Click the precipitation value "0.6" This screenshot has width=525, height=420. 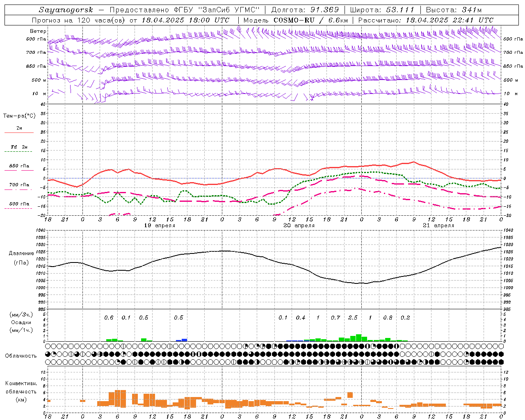click(x=109, y=318)
